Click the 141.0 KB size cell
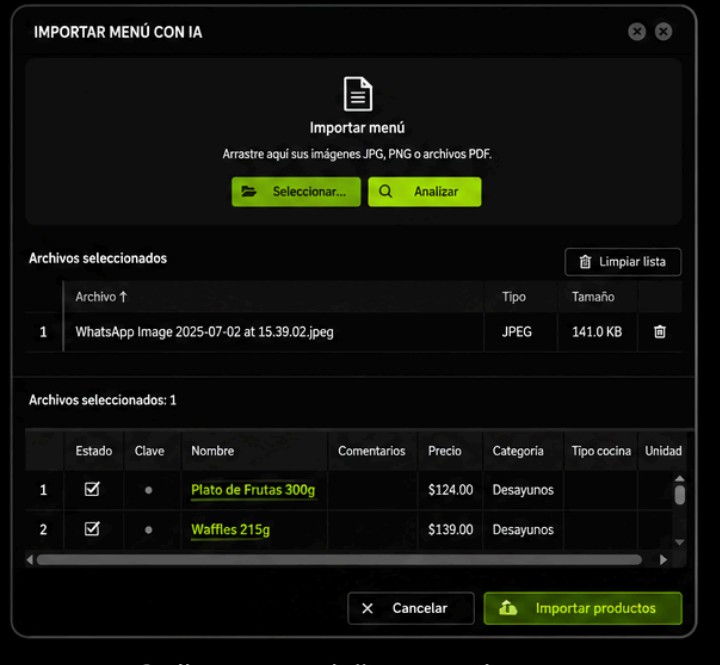Viewport: 720px width, 665px height. [596, 332]
